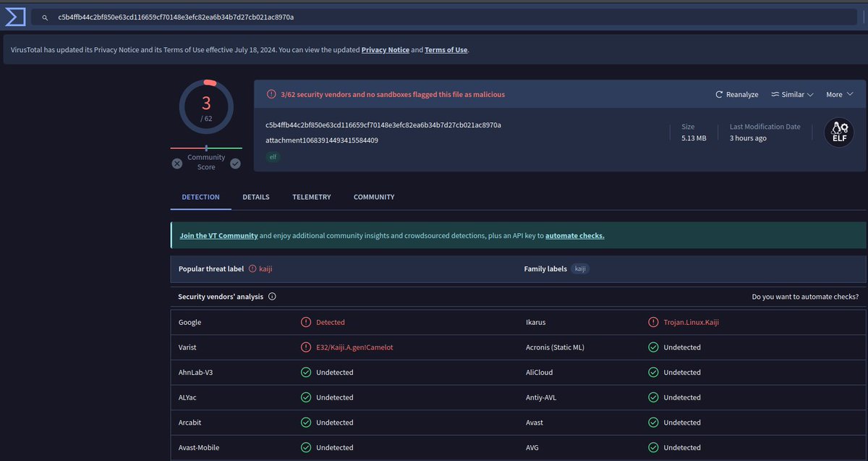The image size is (868, 461).
Task: Click the Avast-Mobile undetected check icon
Action: [306, 447]
